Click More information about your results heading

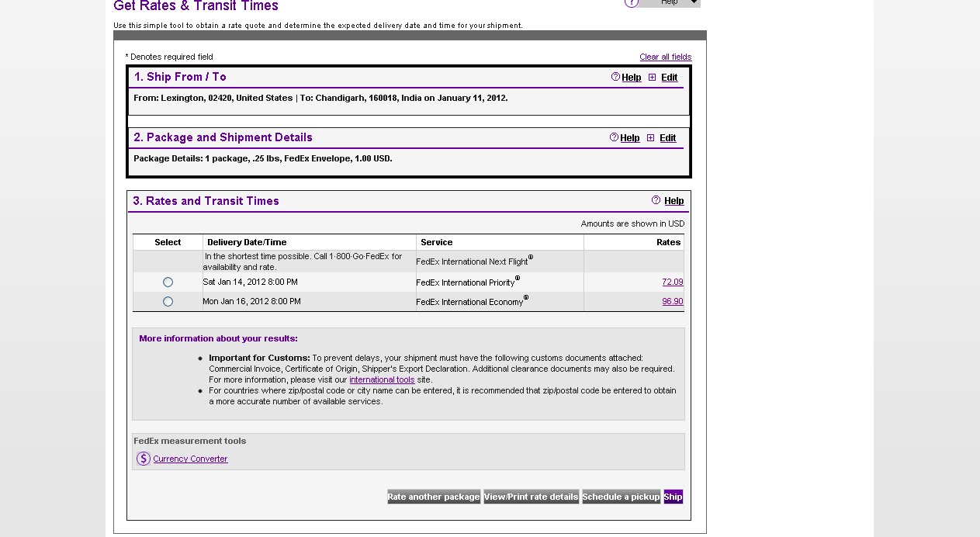point(218,338)
